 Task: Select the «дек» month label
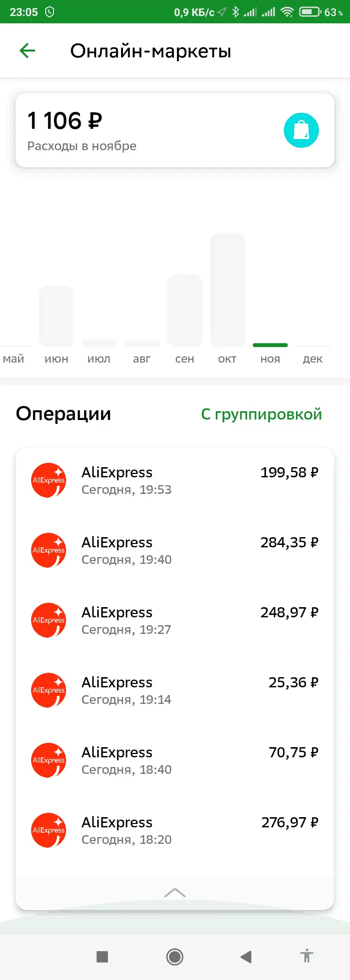[313, 359]
